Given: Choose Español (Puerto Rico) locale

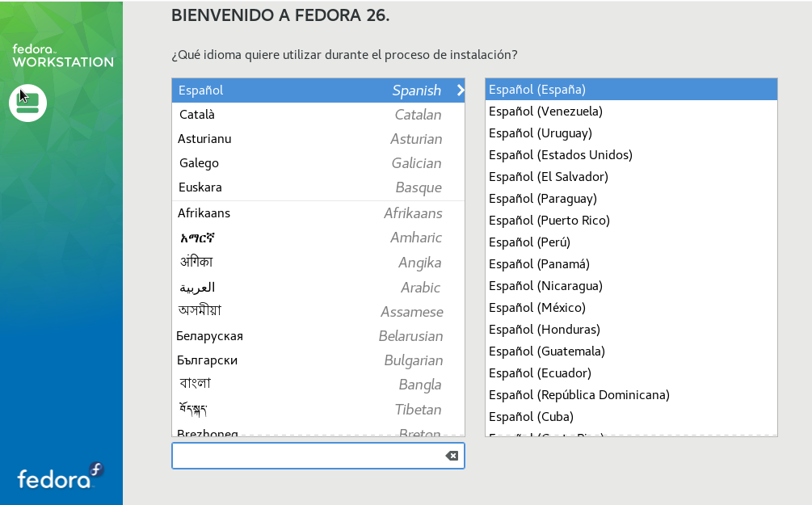Looking at the screenshot, I should click(630, 221).
